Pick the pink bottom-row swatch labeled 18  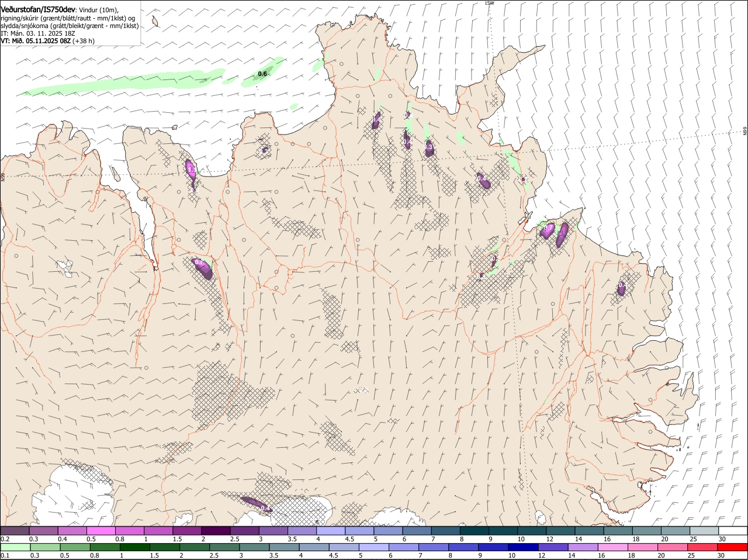point(642,548)
